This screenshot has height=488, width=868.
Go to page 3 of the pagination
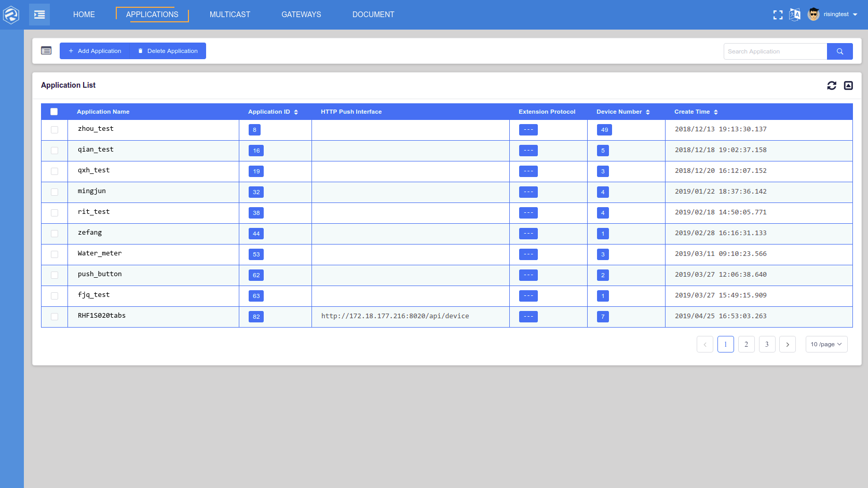coord(767,344)
